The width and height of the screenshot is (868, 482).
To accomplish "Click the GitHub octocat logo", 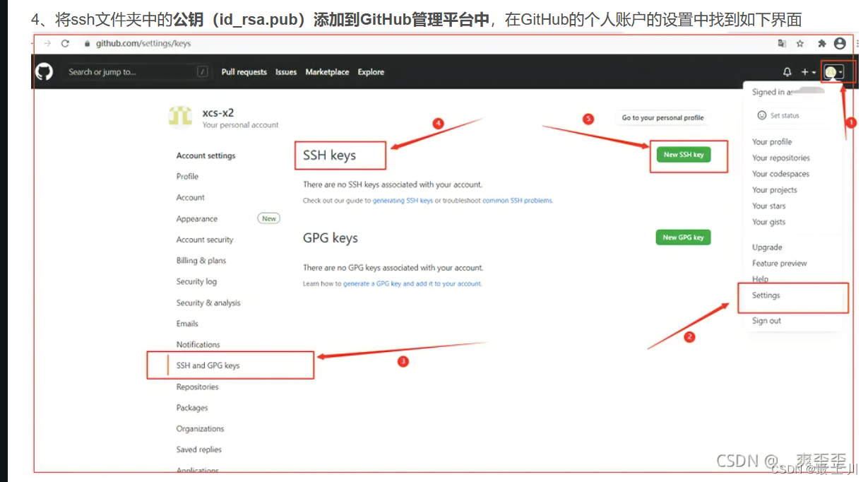I will pyautogui.click(x=44, y=71).
